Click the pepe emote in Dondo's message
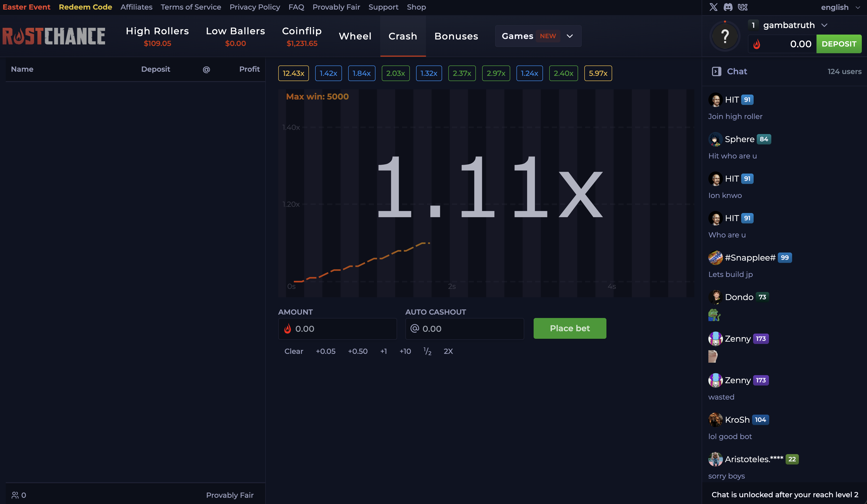 714,315
